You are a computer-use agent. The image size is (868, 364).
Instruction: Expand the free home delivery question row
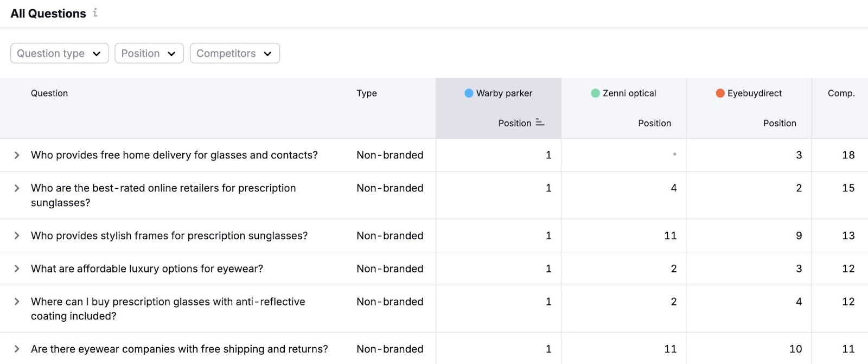pos(17,155)
